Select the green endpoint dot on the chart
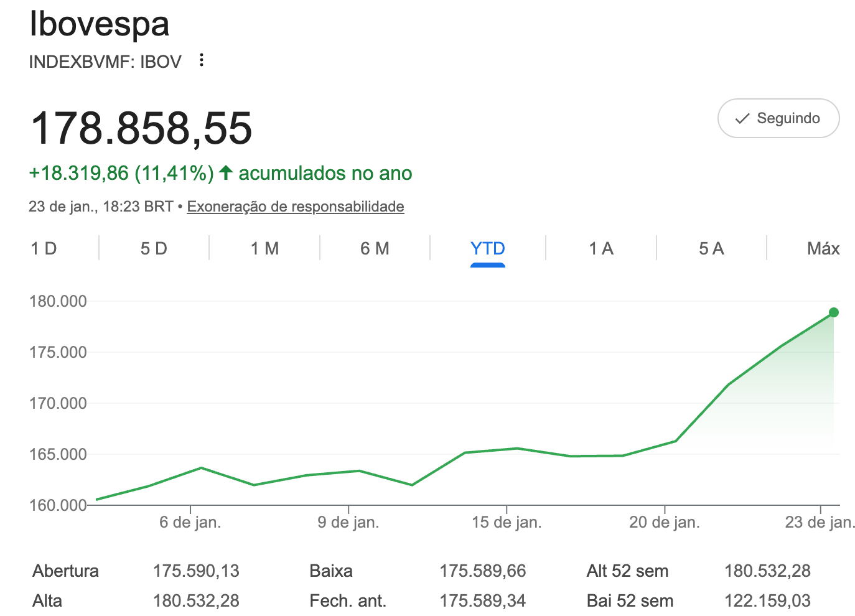Viewport: 855px width, 616px height. click(833, 312)
